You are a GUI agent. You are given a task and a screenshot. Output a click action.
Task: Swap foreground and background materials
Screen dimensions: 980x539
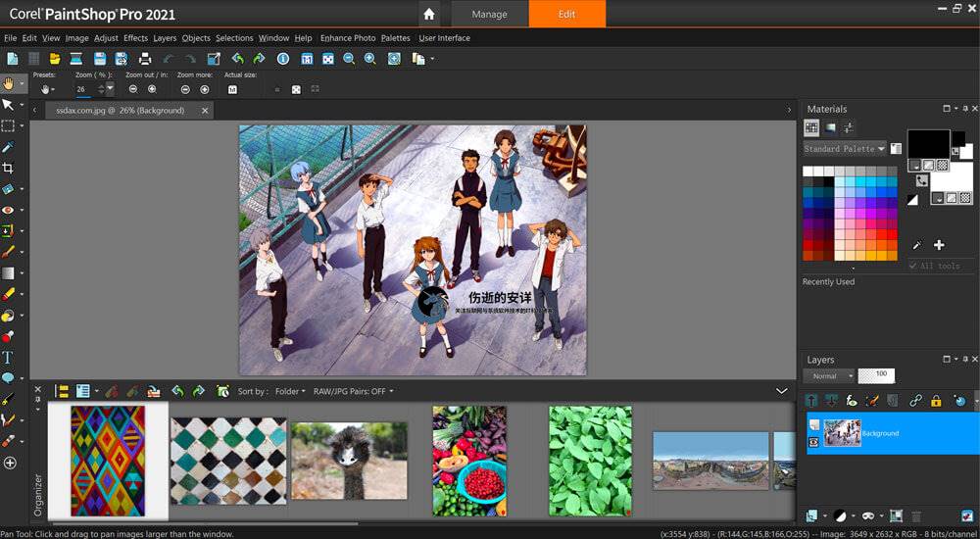[x=922, y=180]
